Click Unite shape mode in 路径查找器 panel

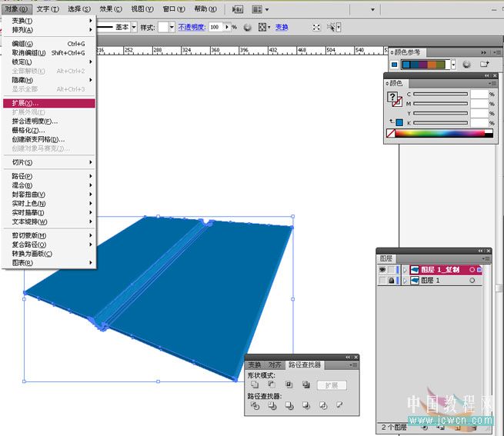(255, 384)
